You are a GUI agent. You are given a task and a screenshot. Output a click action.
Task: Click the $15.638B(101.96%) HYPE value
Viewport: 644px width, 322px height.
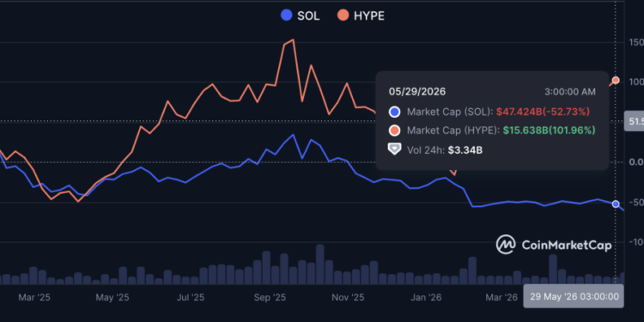tap(549, 131)
